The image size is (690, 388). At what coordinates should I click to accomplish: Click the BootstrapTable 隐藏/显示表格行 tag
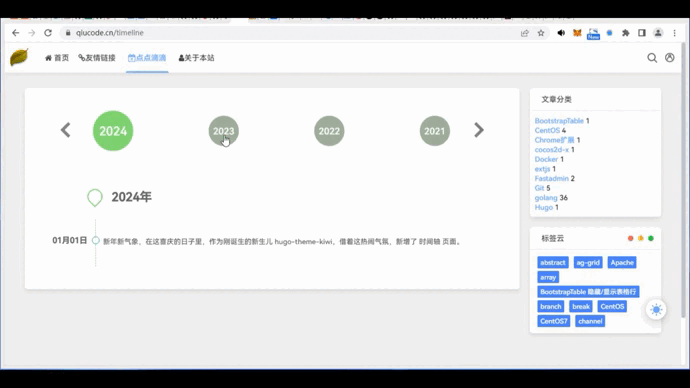click(588, 292)
